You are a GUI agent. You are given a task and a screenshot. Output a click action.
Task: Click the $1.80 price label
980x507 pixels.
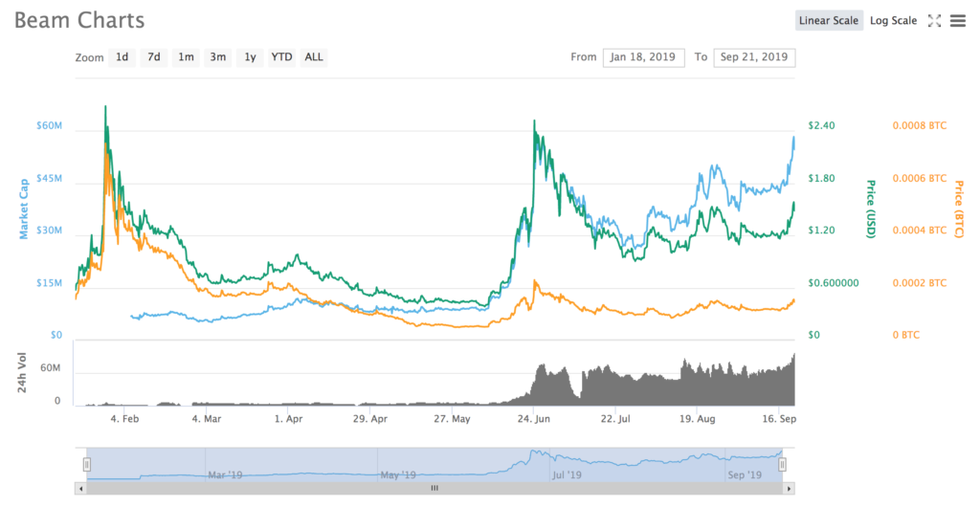click(x=821, y=178)
